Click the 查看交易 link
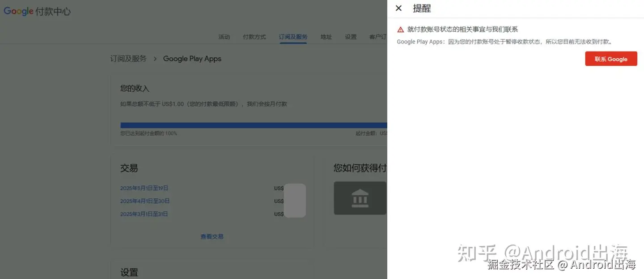Image resolution: width=644 pixels, height=279 pixels. pos(212,236)
